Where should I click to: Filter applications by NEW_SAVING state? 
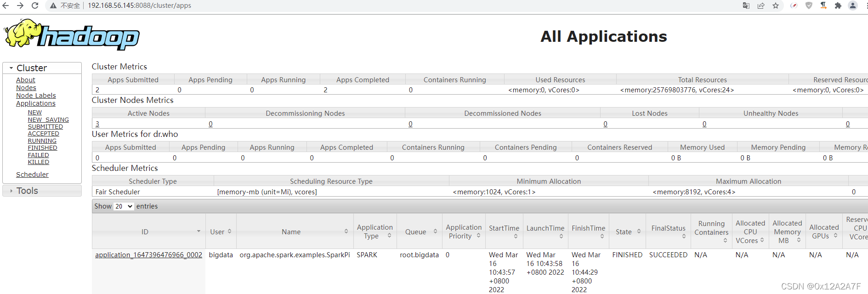tap(48, 120)
